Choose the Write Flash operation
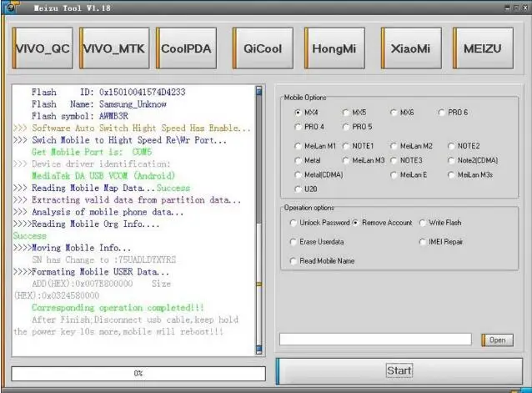 423,223
